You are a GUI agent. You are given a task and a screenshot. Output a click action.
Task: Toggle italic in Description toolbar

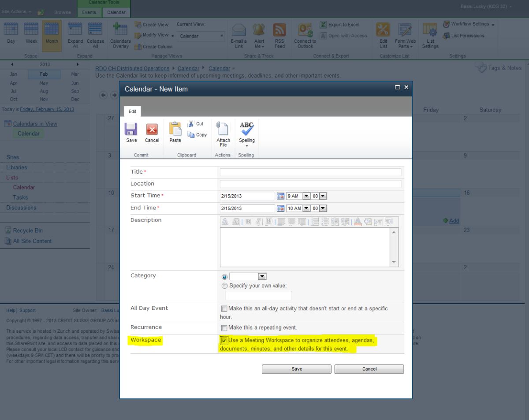(x=258, y=222)
